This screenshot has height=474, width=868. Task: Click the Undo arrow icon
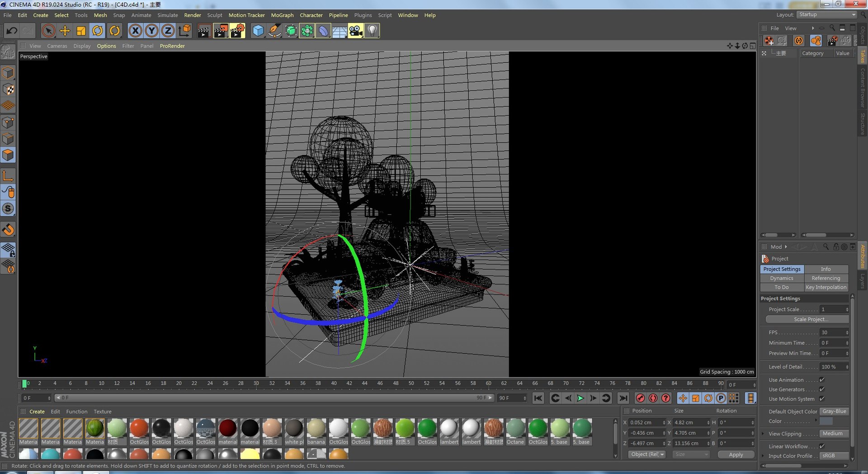12,31
